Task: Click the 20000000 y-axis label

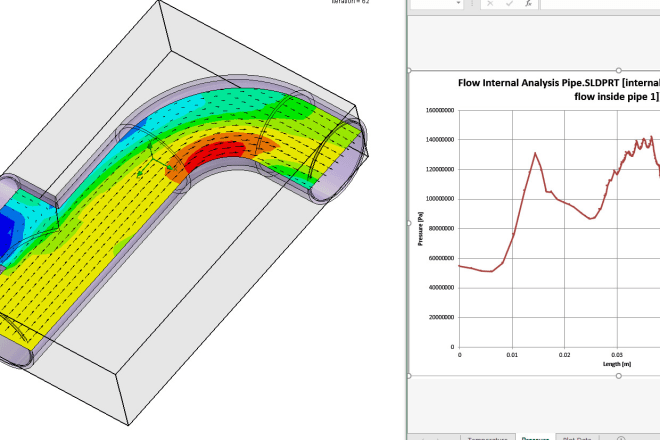Action: [x=441, y=317]
